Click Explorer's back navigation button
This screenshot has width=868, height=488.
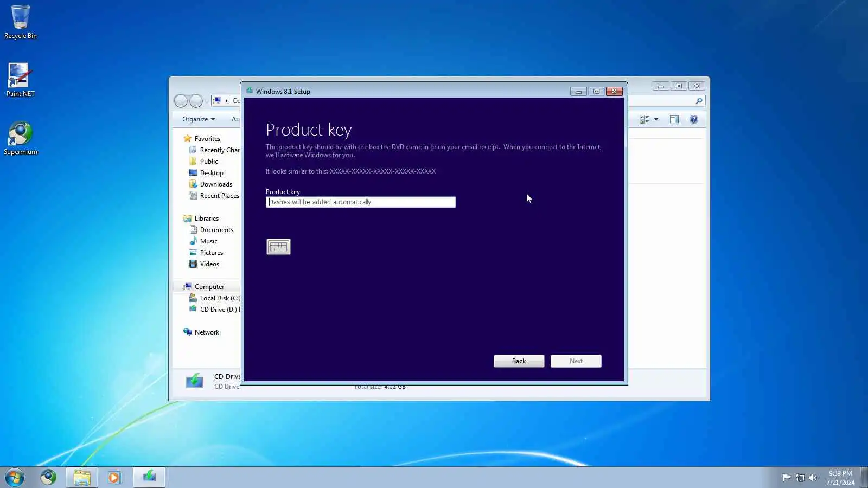coord(181,101)
